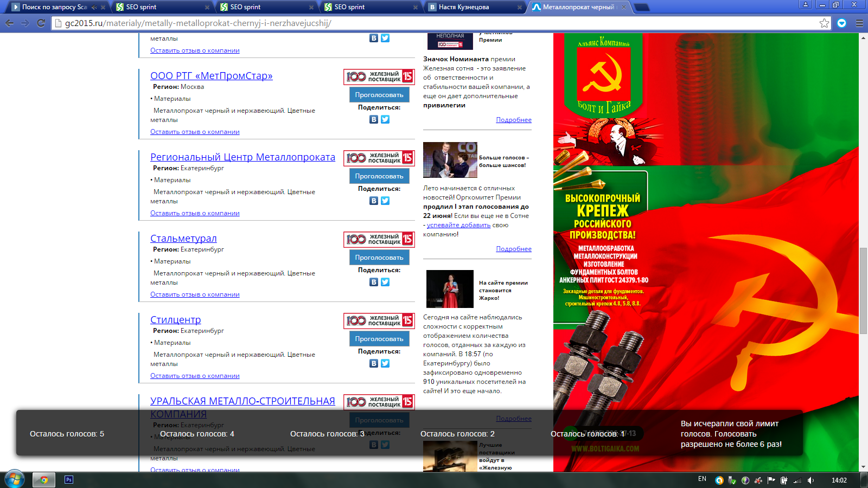Open Региональный Центр Металлопроката company link
The width and height of the screenshot is (868, 488).
coord(242,157)
